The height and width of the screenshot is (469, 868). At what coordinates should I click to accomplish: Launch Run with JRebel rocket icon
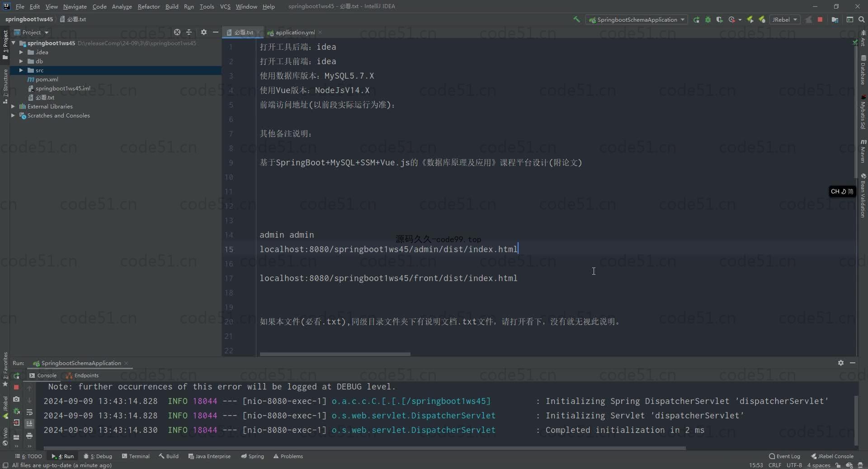tap(750, 19)
